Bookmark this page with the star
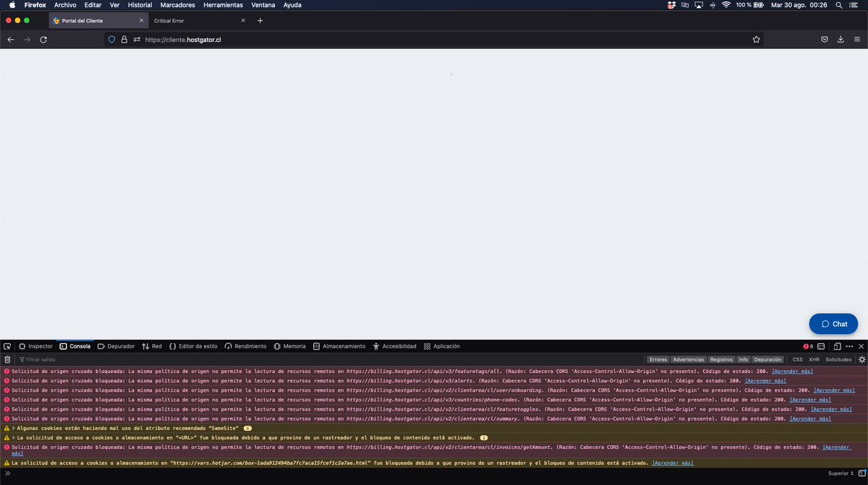Image resolution: width=868 pixels, height=485 pixels. point(756,40)
